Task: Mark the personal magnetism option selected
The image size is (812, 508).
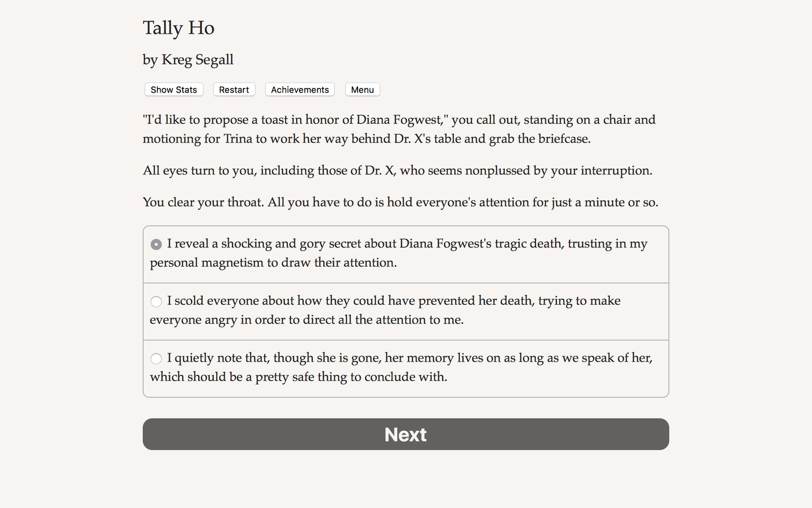Action: coord(156,244)
